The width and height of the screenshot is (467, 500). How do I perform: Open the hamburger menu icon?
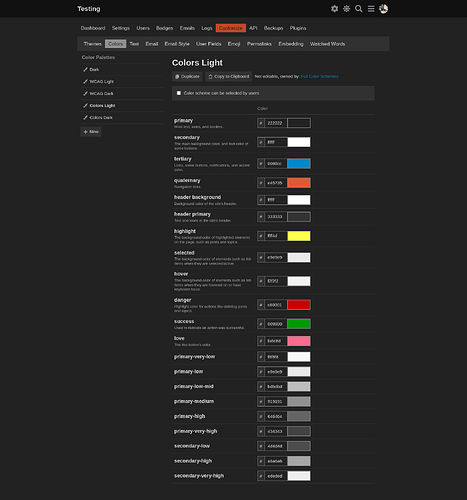371,9
